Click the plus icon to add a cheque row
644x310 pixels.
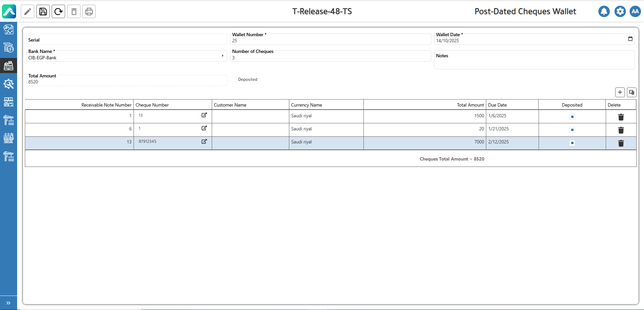click(620, 92)
